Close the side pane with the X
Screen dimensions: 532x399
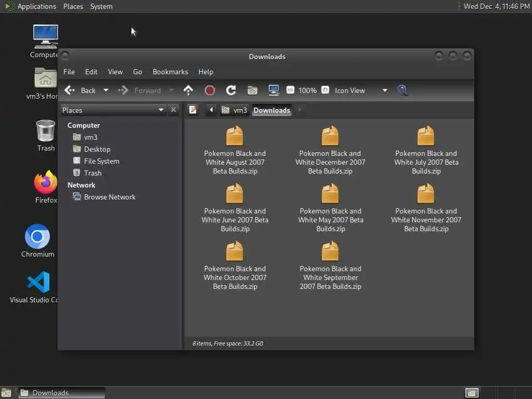174,110
